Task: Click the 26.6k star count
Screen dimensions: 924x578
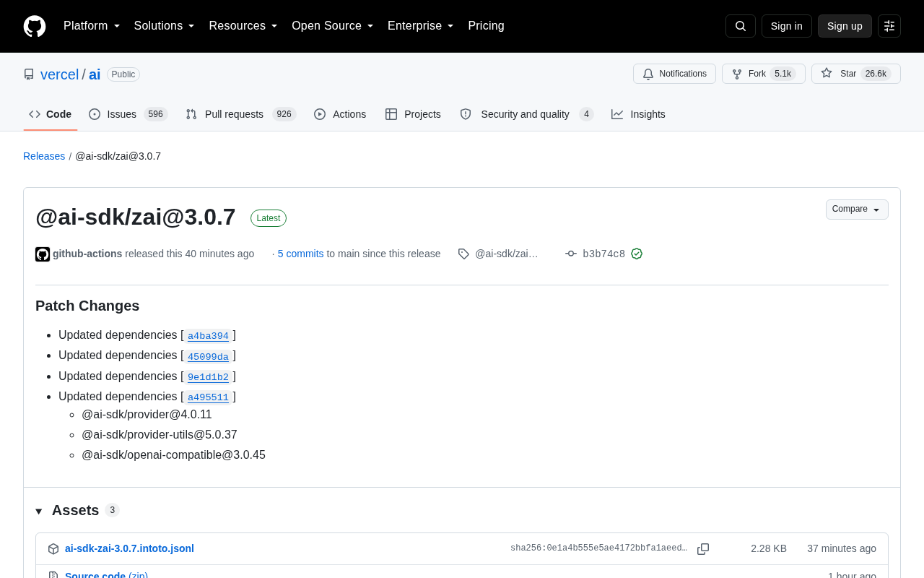Action: pyautogui.click(x=876, y=74)
